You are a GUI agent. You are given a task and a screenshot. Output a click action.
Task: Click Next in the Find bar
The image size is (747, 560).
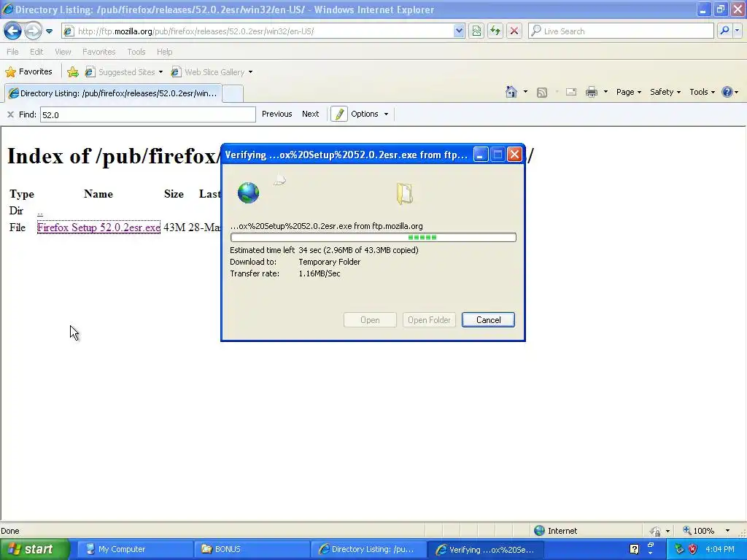click(x=310, y=114)
